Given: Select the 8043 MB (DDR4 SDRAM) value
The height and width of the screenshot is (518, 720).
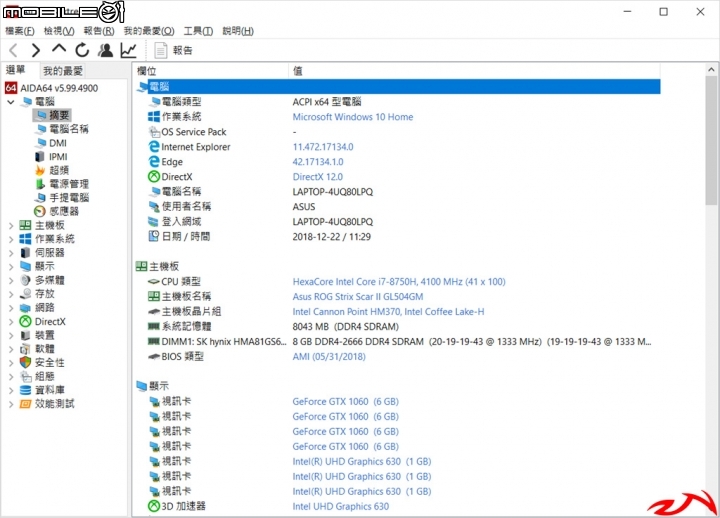Looking at the screenshot, I should tap(345, 327).
